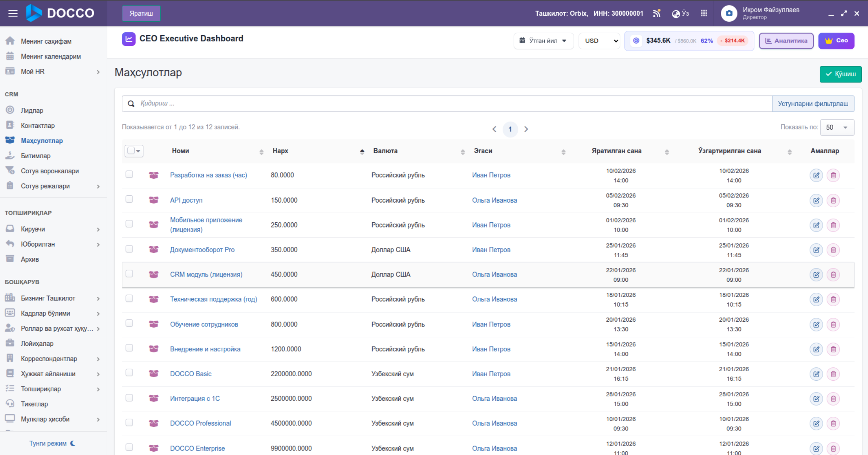868x455 pixels.
Task: Go to the next page arrow
Action: (x=526, y=129)
